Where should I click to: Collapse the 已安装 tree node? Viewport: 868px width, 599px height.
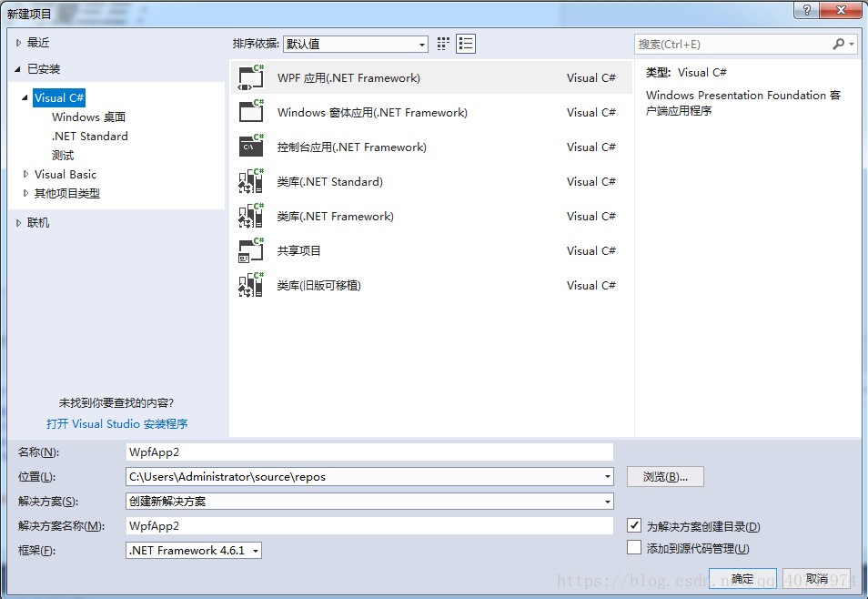tap(17, 69)
